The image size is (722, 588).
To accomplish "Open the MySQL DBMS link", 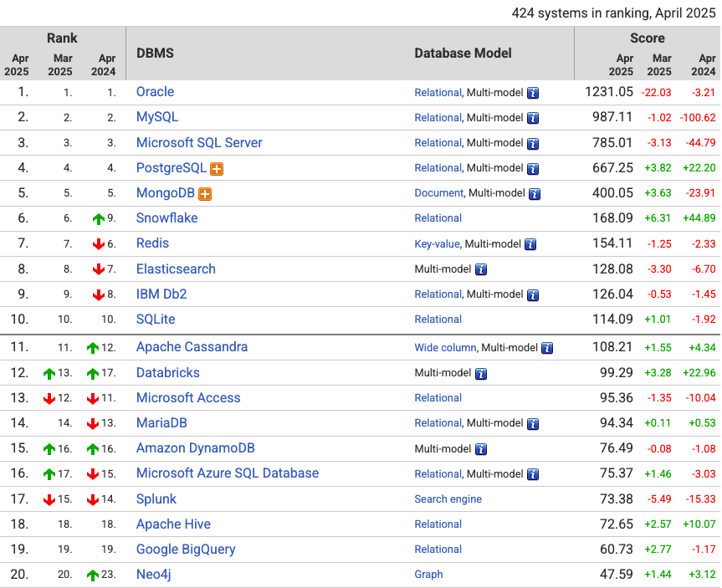I will (x=157, y=117).
